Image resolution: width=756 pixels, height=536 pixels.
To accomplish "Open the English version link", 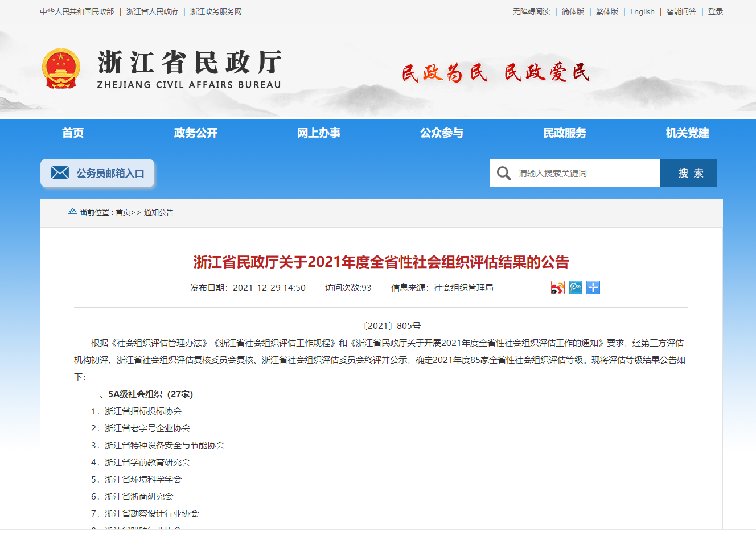I will 642,11.
